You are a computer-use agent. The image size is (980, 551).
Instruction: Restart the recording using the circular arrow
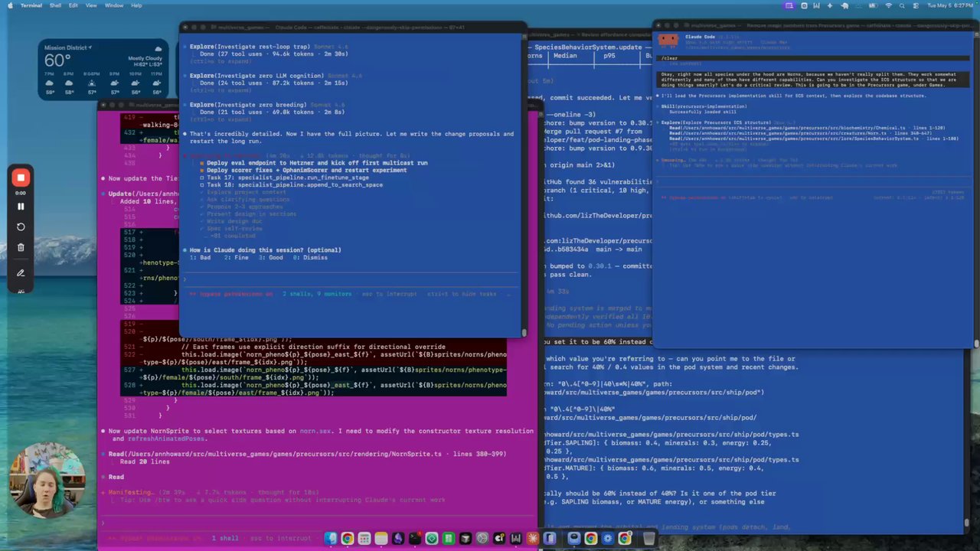pos(21,227)
